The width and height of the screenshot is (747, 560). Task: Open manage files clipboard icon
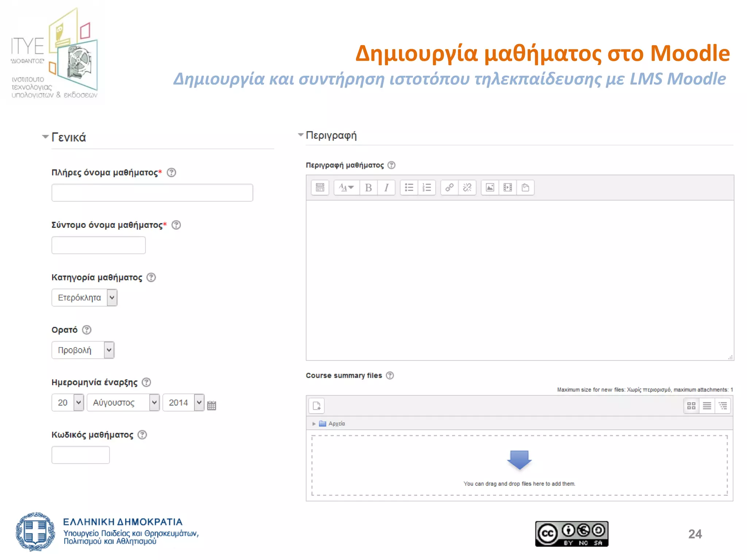[x=526, y=187]
